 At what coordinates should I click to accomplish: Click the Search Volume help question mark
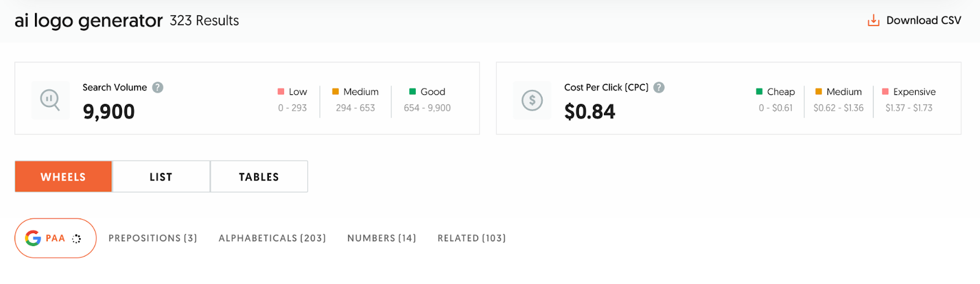point(157,88)
